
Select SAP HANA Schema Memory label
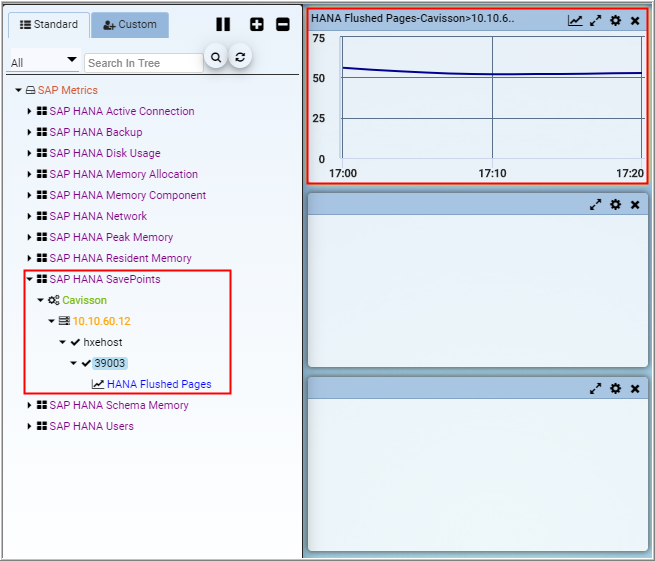119,405
